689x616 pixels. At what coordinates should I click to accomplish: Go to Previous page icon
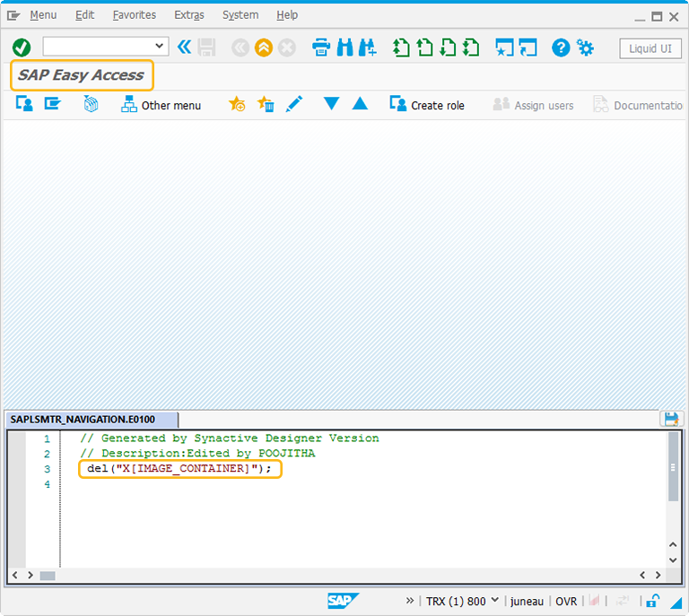pyautogui.click(x=424, y=48)
